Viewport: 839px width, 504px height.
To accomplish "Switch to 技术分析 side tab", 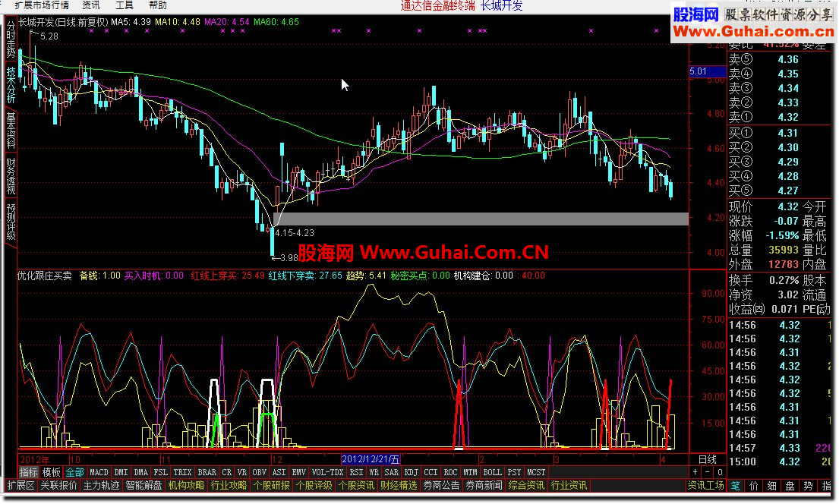I will tap(11, 84).
